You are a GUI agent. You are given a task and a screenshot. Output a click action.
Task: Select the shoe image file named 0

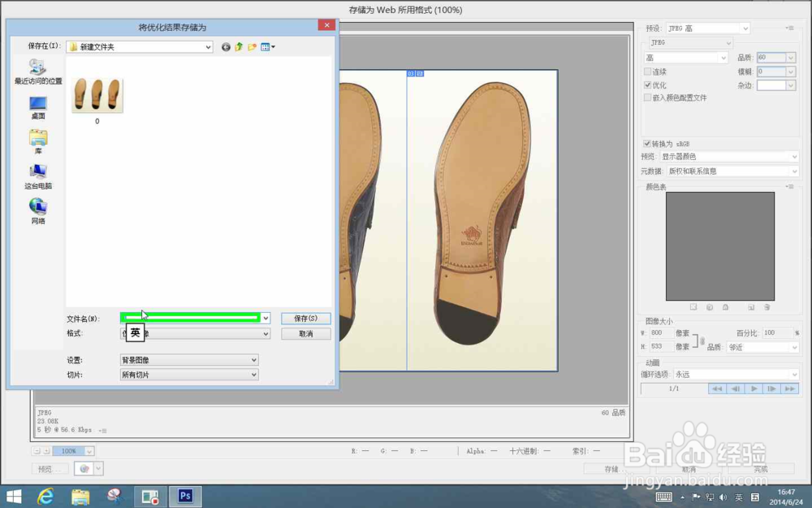97,101
